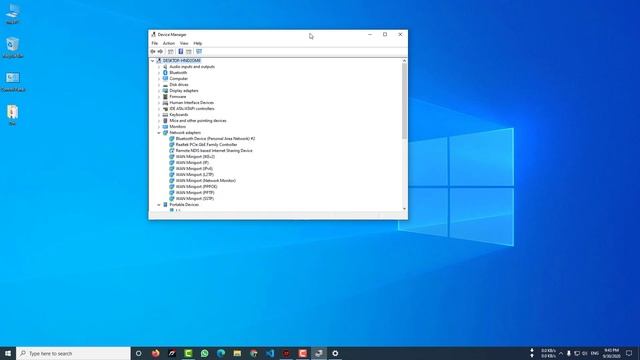Viewport: 640px width, 360px height.
Task: Collapse the DESKTOP root node arrow
Action: click(153, 61)
